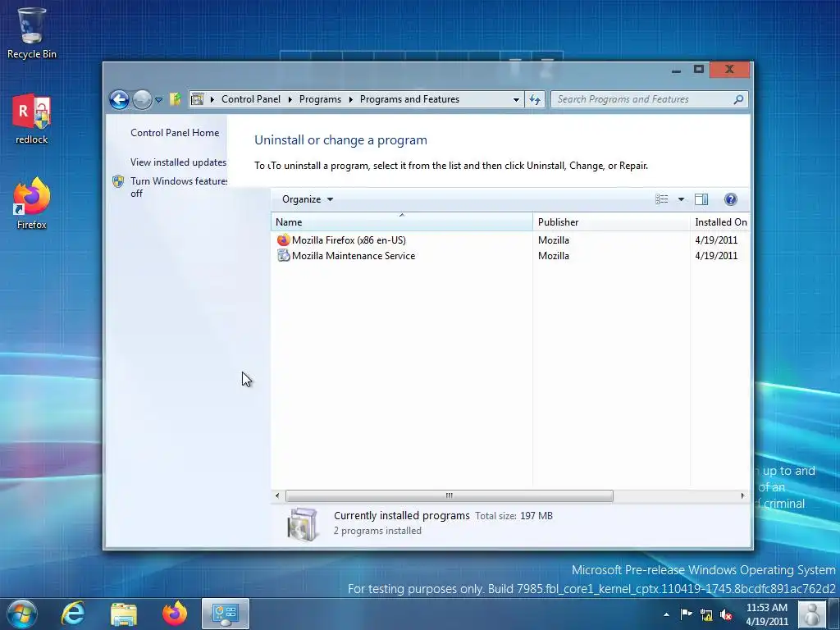Click the installed programs box icon
The image size is (840, 630).
tap(303, 523)
